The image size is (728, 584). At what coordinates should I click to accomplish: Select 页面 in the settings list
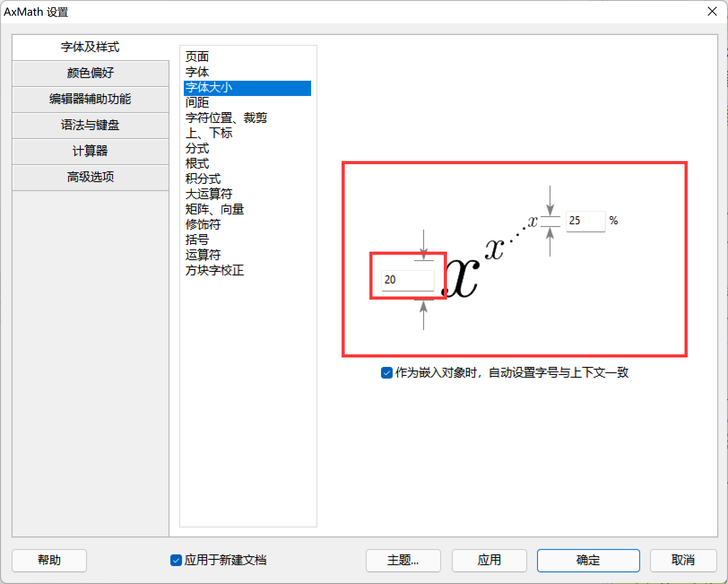(197, 57)
